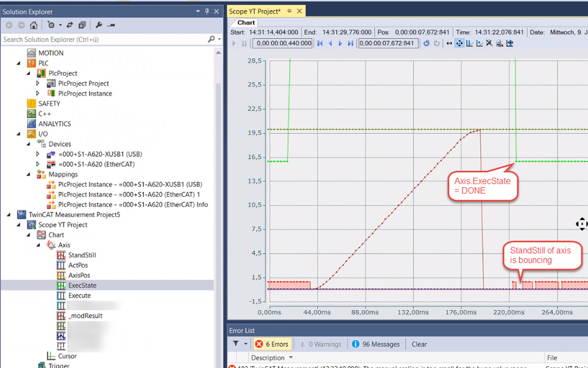The height and width of the screenshot is (368, 588).
Task: Click the blue undo zoom icon
Action: pos(426,44)
